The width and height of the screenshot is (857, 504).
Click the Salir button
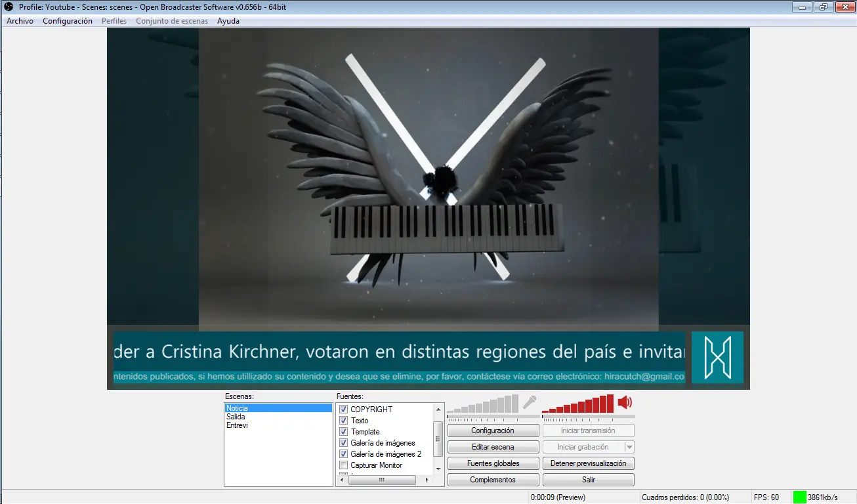tap(589, 480)
